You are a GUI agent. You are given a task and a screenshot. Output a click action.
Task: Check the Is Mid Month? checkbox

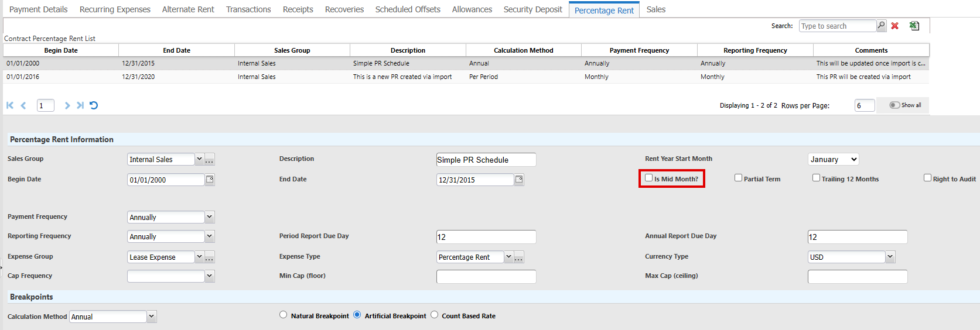(648, 178)
